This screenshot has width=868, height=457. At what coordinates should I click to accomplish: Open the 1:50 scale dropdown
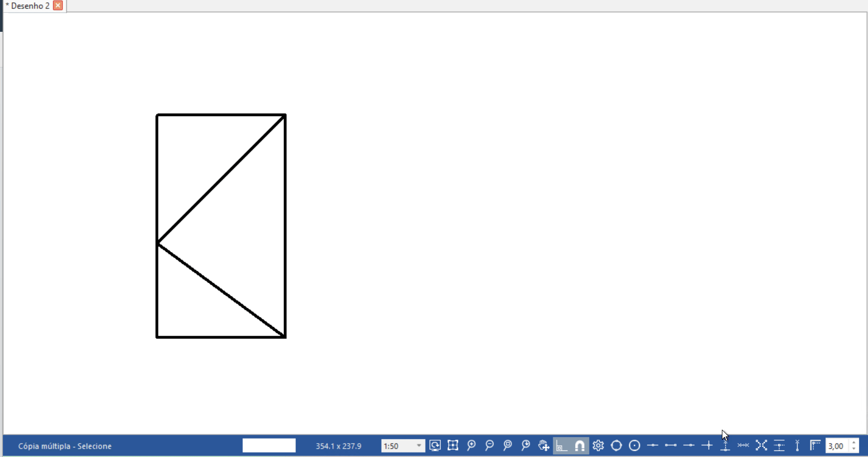[418, 446]
